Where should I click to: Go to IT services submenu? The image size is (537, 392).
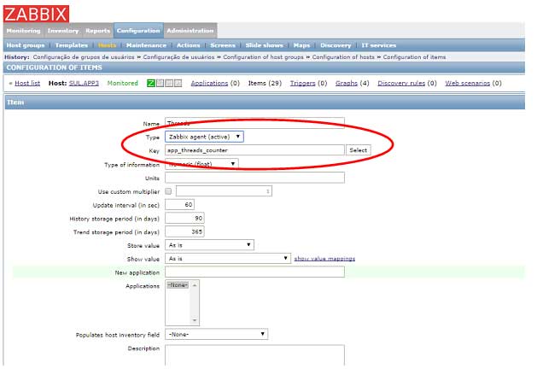[x=379, y=45]
